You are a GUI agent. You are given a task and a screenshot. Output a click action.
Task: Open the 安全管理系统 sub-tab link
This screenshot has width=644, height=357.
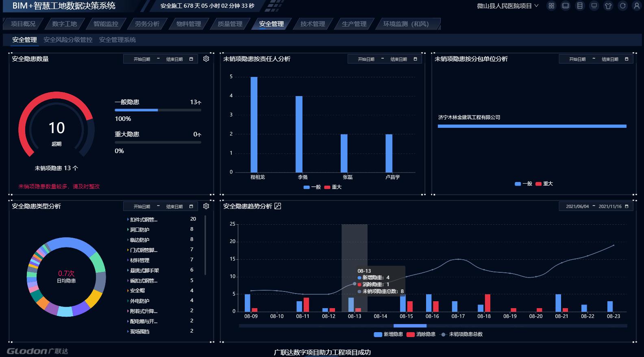(117, 40)
